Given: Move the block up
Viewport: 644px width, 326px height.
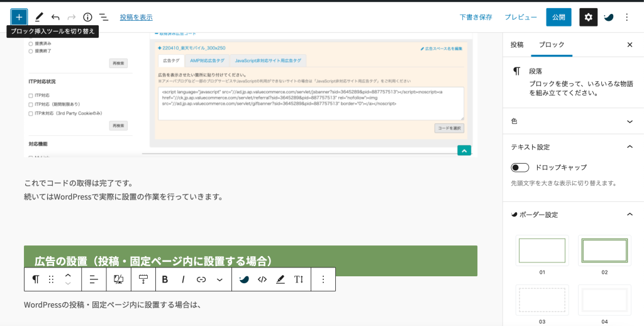Looking at the screenshot, I should pyautogui.click(x=68, y=276).
